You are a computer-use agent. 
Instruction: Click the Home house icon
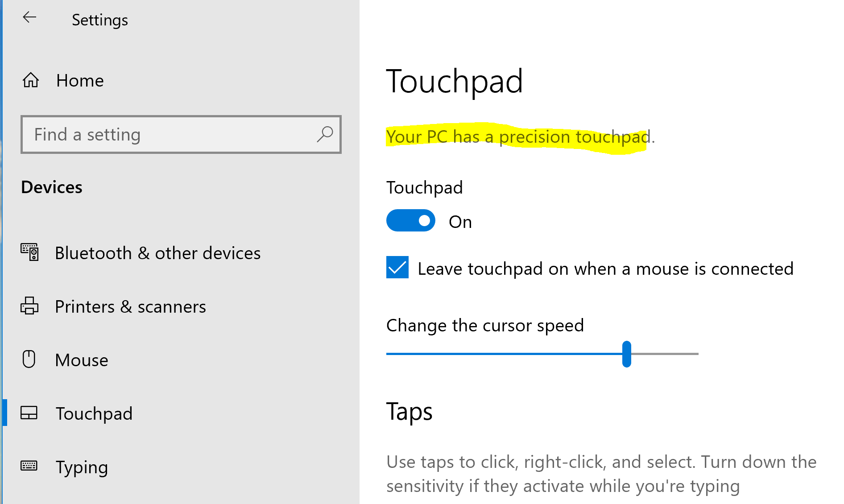(x=30, y=80)
